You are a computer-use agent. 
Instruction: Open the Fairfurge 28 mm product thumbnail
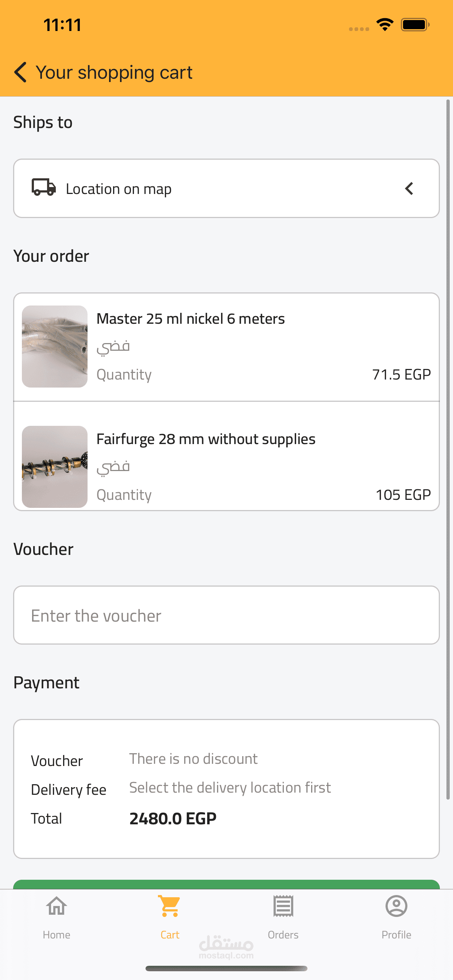(55, 467)
